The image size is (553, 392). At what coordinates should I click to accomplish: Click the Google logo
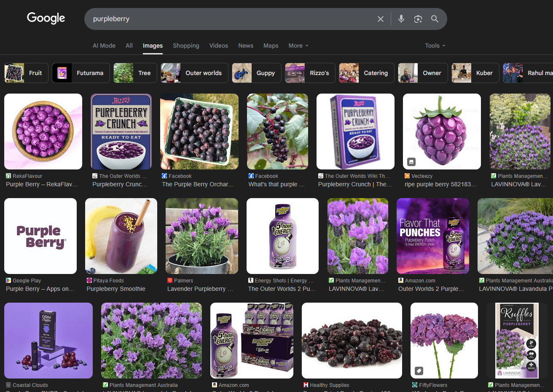point(46,18)
